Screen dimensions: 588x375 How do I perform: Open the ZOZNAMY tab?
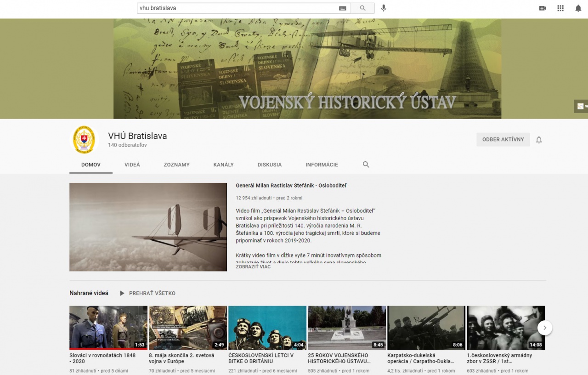[x=176, y=165]
